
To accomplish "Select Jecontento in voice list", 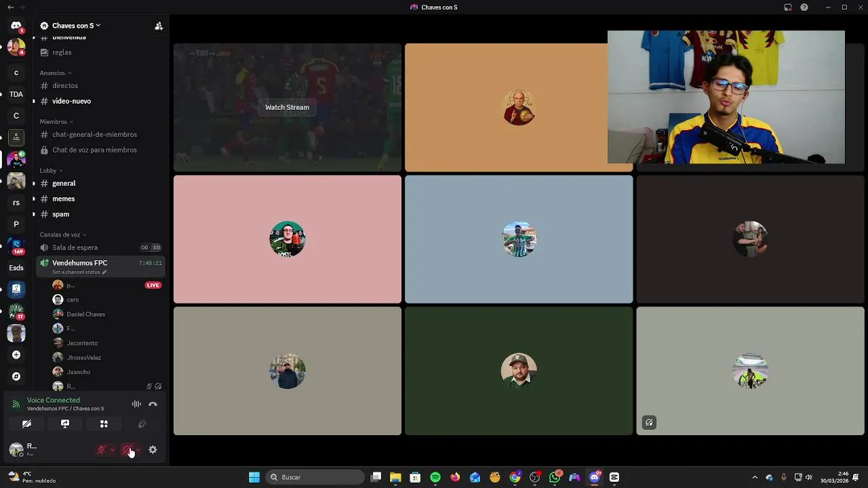I will [107, 343].
